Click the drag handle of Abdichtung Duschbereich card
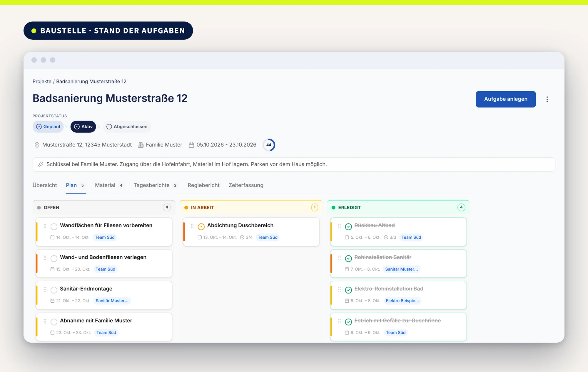588x372 pixels. tap(192, 226)
